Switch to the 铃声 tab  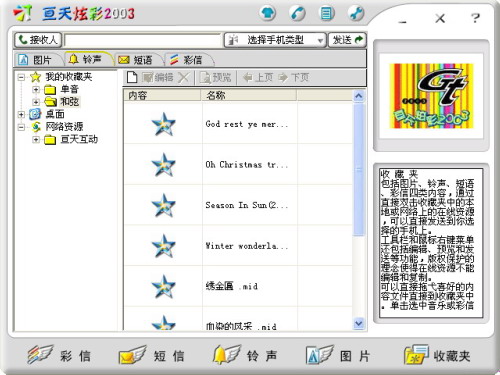(x=88, y=59)
